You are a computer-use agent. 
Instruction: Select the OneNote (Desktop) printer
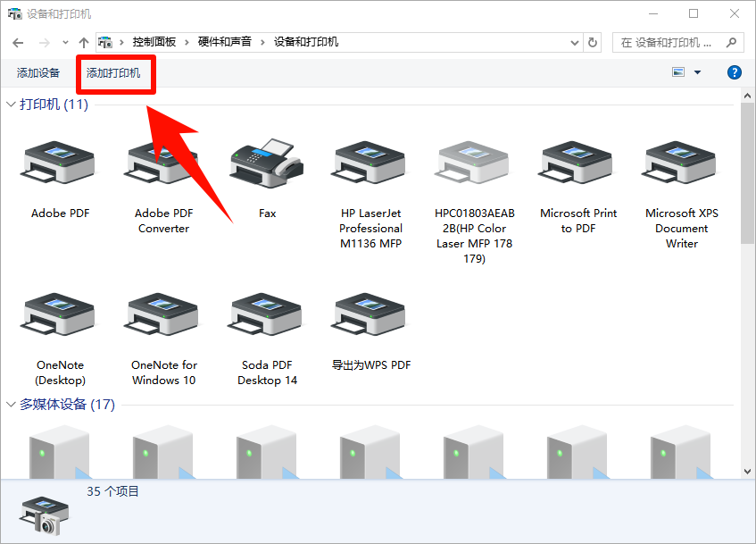click(x=58, y=314)
